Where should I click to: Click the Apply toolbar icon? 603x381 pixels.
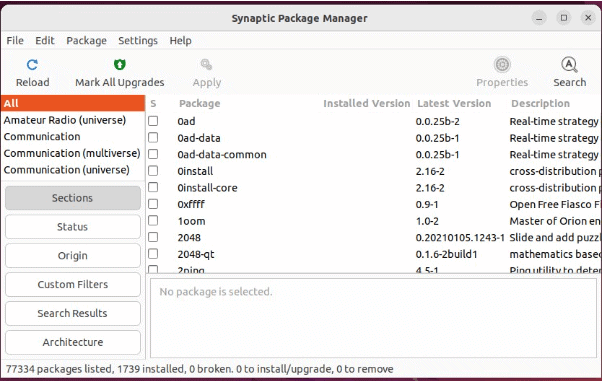point(207,65)
